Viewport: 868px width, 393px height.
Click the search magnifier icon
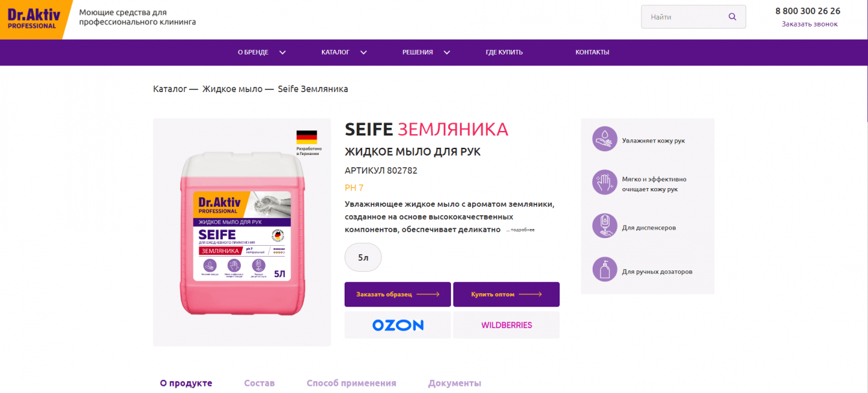[x=733, y=17]
